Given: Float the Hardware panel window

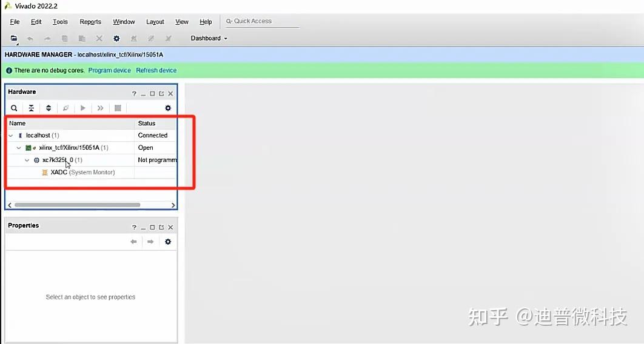Looking at the screenshot, I should [x=161, y=94].
